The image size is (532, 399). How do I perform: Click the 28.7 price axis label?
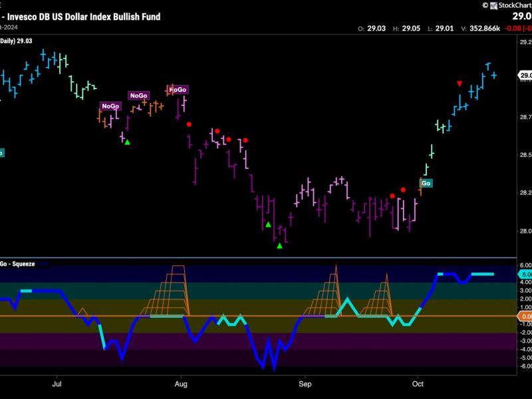525,118
